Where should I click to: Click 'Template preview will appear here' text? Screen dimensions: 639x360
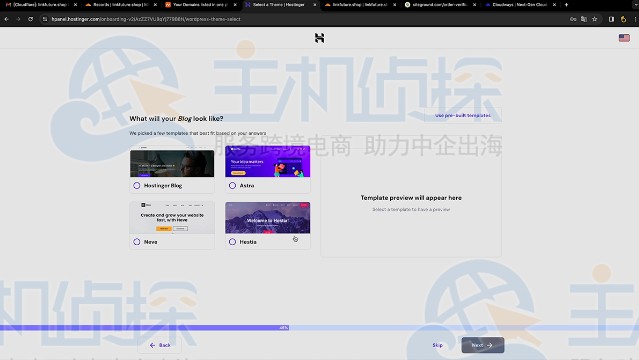pyautogui.click(x=411, y=198)
